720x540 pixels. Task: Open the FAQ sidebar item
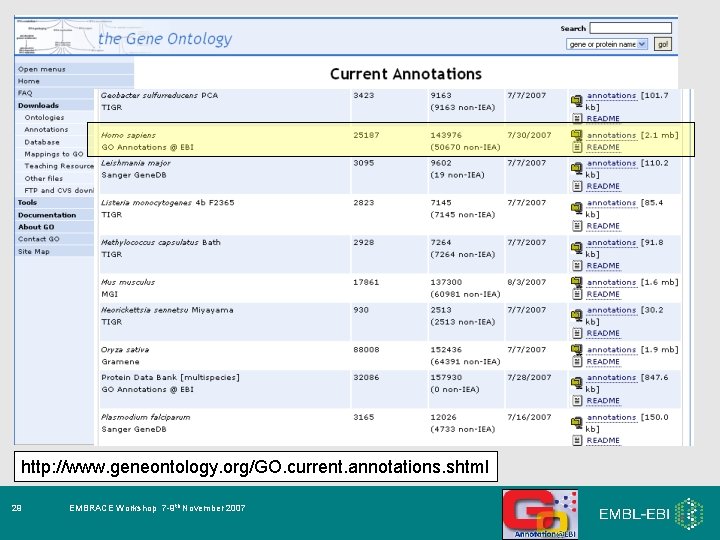pyautogui.click(x=25, y=93)
